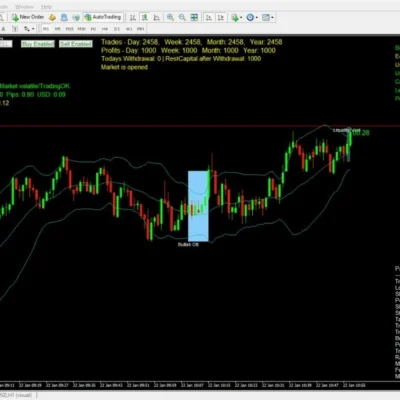This screenshot has width=400, height=400.
Task: Click the 'Market is opened' status text
Action: point(124,67)
